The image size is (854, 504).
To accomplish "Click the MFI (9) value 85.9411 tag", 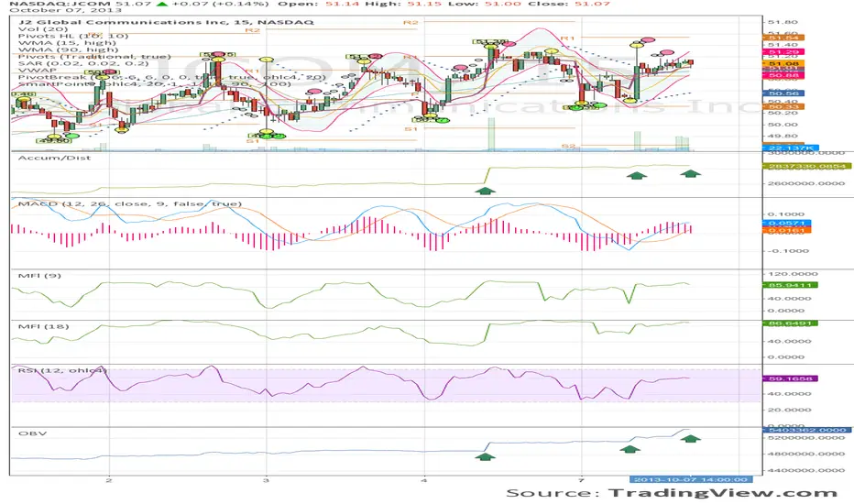I will click(790, 286).
